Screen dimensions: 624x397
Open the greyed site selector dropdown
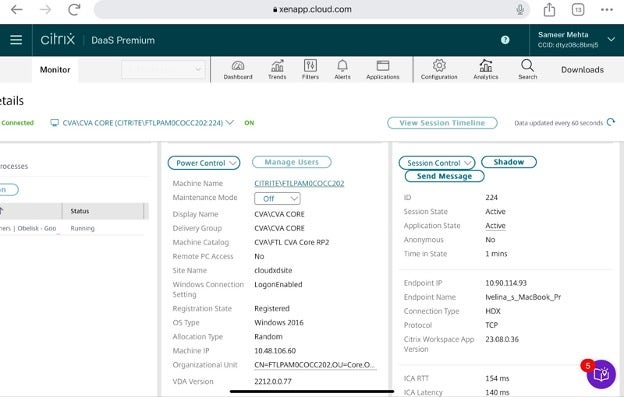pyautogui.click(x=163, y=69)
